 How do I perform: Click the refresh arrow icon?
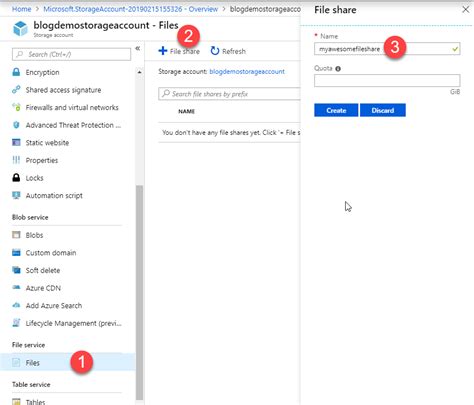215,51
